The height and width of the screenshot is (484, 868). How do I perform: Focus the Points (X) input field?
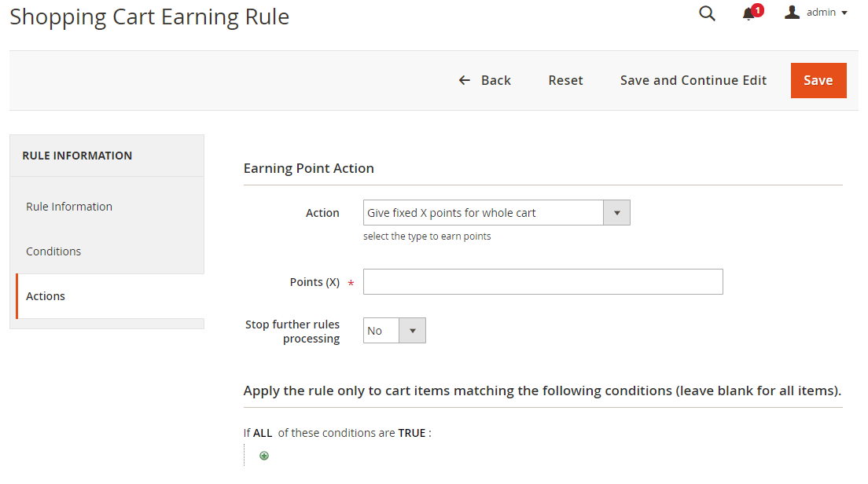point(542,282)
